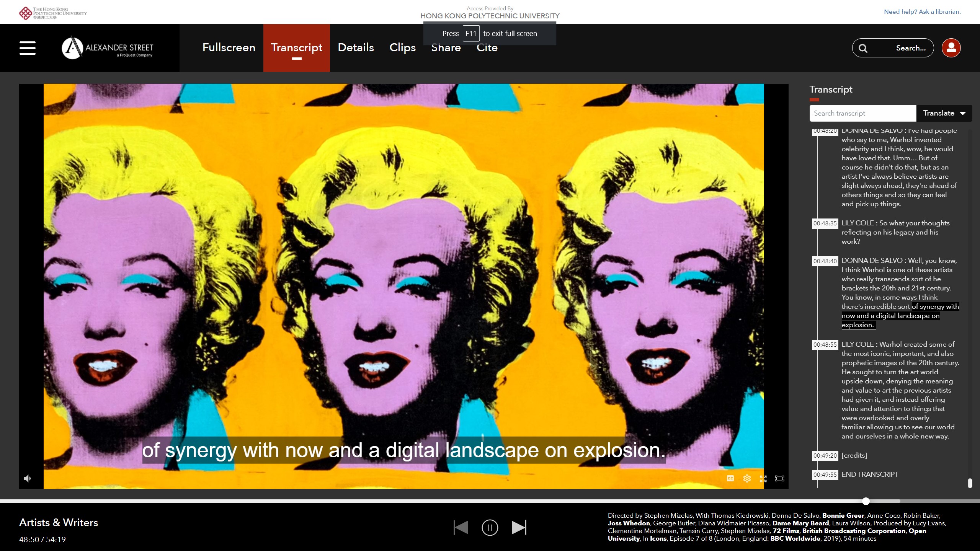
Task: Jump to transcript timestamp 00:48:55
Action: (825, 345)
